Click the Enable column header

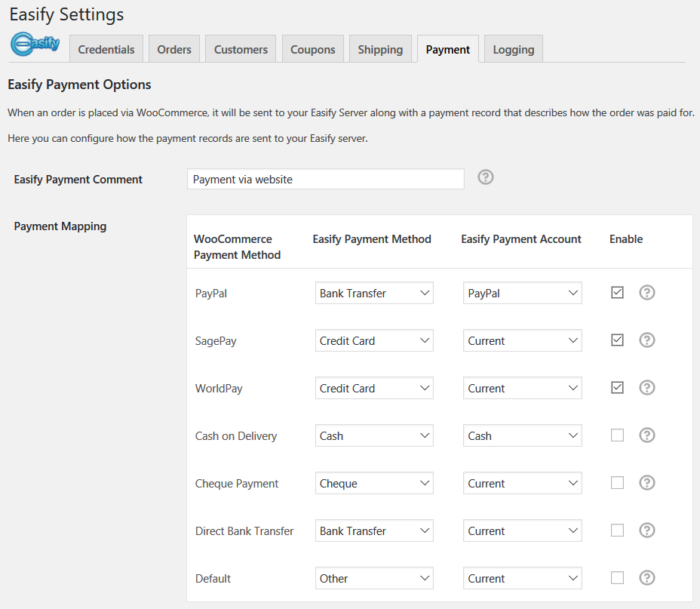pyautogui.click(x=626, y=239)
